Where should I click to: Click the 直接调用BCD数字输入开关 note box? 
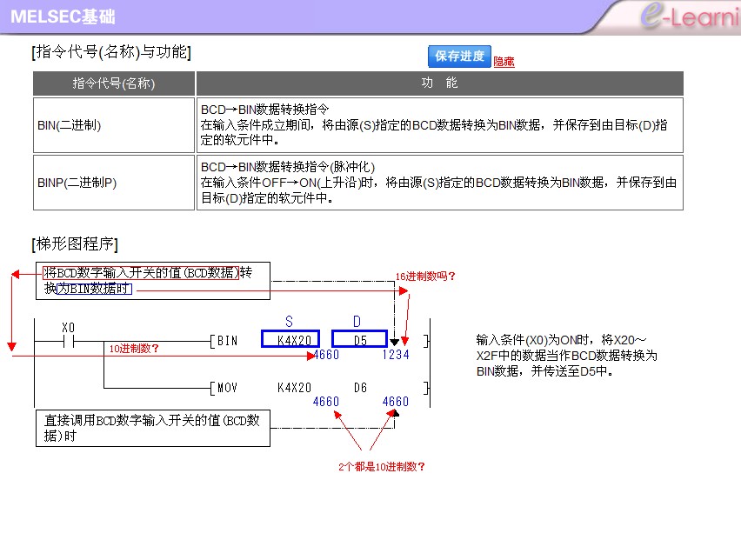152,428
